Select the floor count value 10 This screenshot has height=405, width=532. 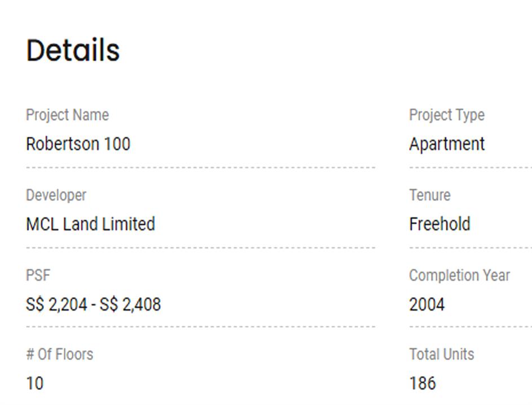(34, 384)
